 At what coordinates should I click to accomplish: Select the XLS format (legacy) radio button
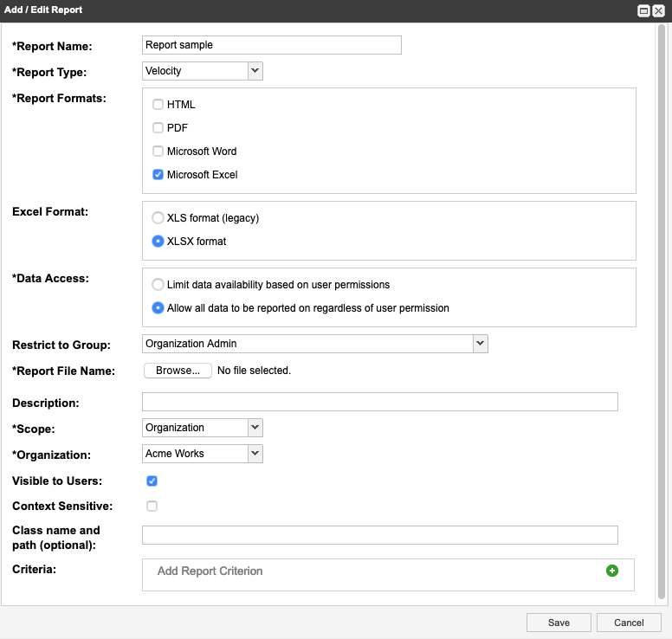[x=158, y=218]
